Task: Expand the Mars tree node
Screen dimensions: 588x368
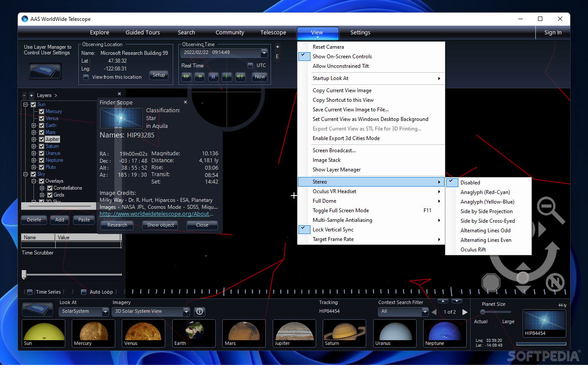Action: click(34, 132)
